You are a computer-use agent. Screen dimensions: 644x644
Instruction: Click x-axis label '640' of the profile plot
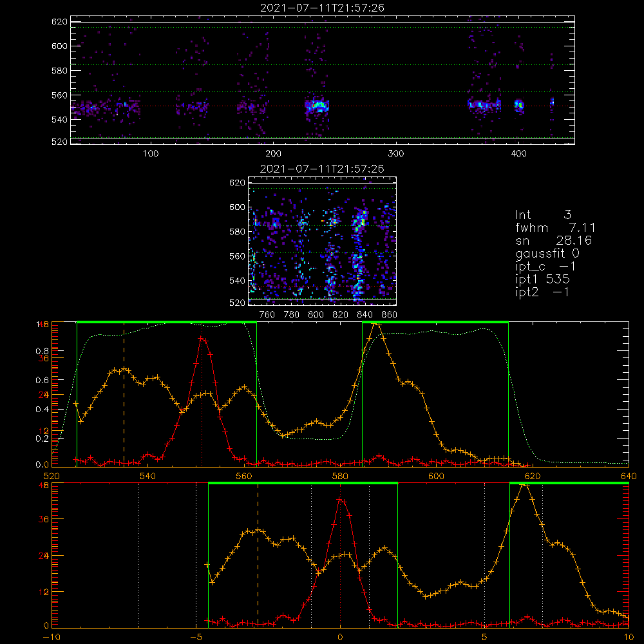coord(629,476)
